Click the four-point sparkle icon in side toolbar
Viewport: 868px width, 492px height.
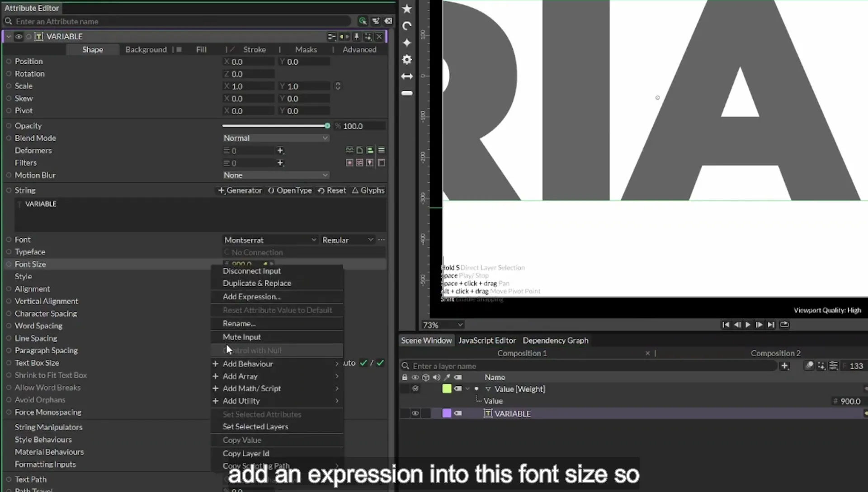pos(407,43)
